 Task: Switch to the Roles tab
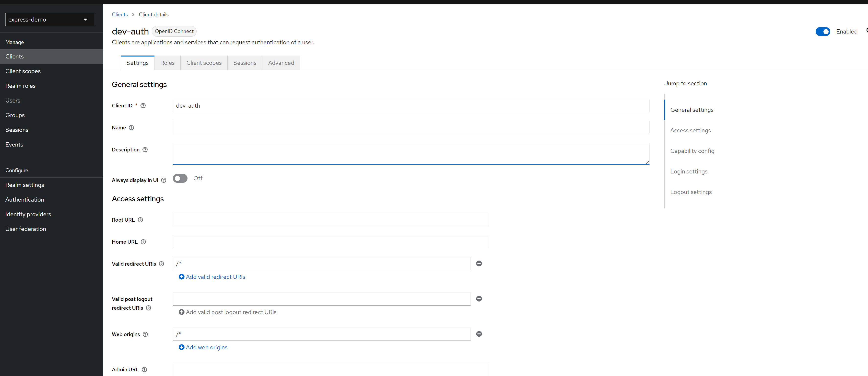(167, 63)
